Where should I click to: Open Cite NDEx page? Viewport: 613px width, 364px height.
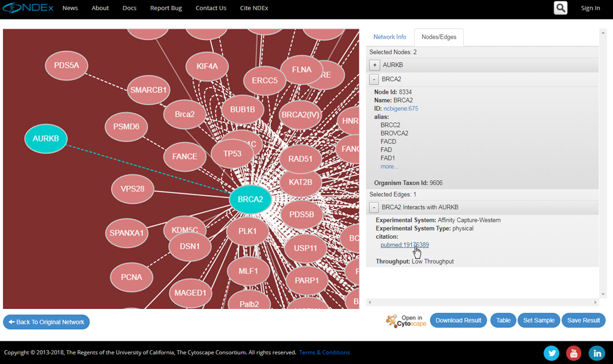coord(254,8)
